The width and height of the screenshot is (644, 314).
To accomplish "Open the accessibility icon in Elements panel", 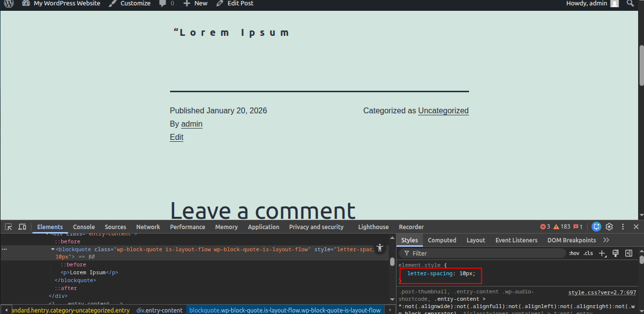I will tap(379, 248).
